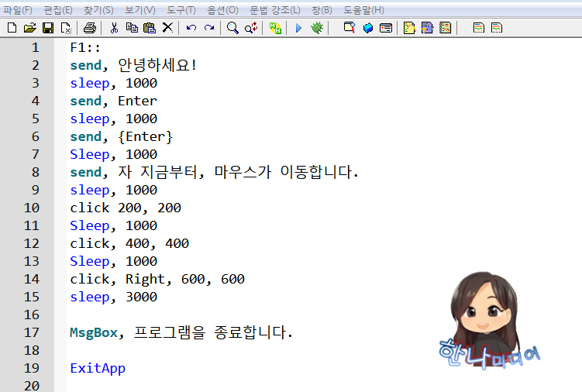The height and width of the screenshot is (392, 582).
Task: Click the 'click, Right, 600, 600' line
Action: click(x=157, y=279)
